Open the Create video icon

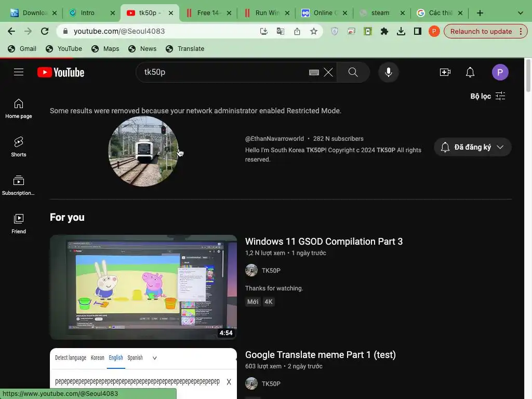point(445,72)
